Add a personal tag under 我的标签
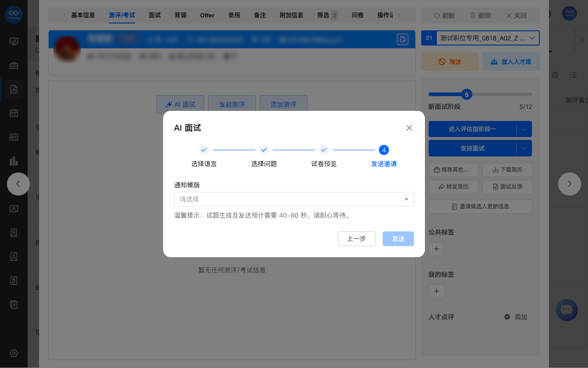Image resolution: width=588 pixels, height=368 pixels. 436,291
